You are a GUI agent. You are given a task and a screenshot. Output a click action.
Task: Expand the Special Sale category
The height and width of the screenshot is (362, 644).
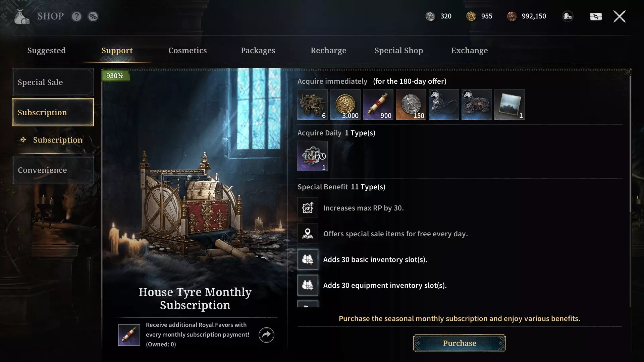click(x=53, y=82)
